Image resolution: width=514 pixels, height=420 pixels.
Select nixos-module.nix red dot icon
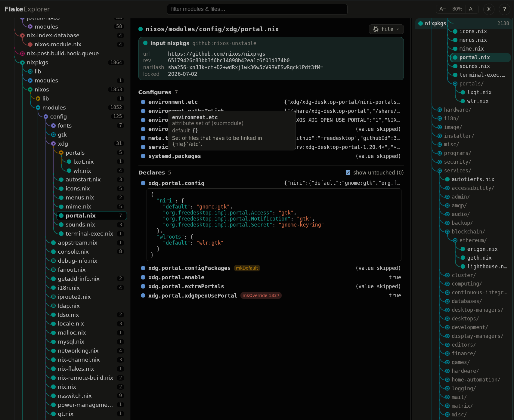pyautogui.click(x=30, y=45)
